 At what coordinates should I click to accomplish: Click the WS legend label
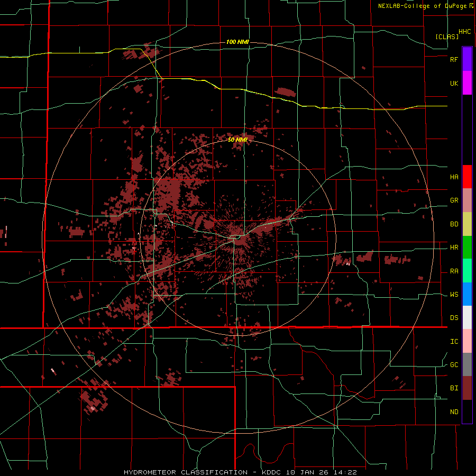pos(454,295)
